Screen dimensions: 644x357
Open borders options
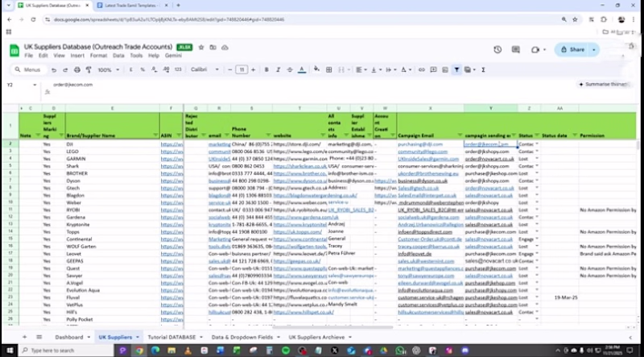click(329, 70)
